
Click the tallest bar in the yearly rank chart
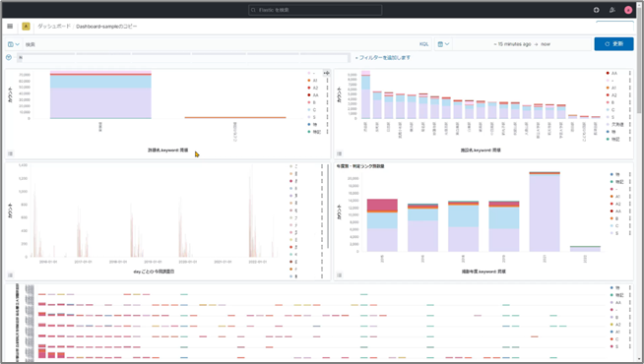pos(545,212)
